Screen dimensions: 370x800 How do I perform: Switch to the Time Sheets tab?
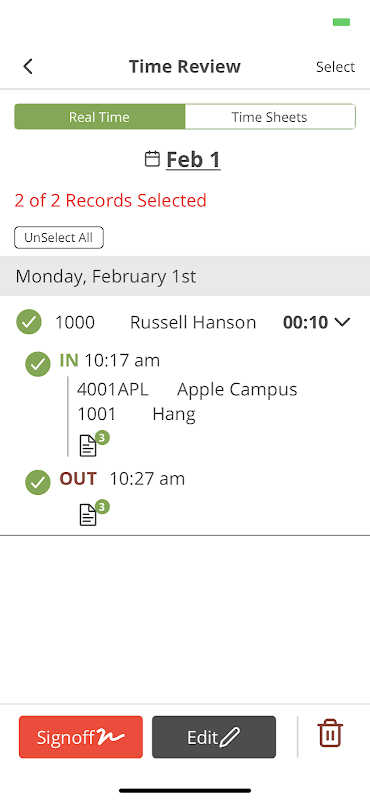269,117
